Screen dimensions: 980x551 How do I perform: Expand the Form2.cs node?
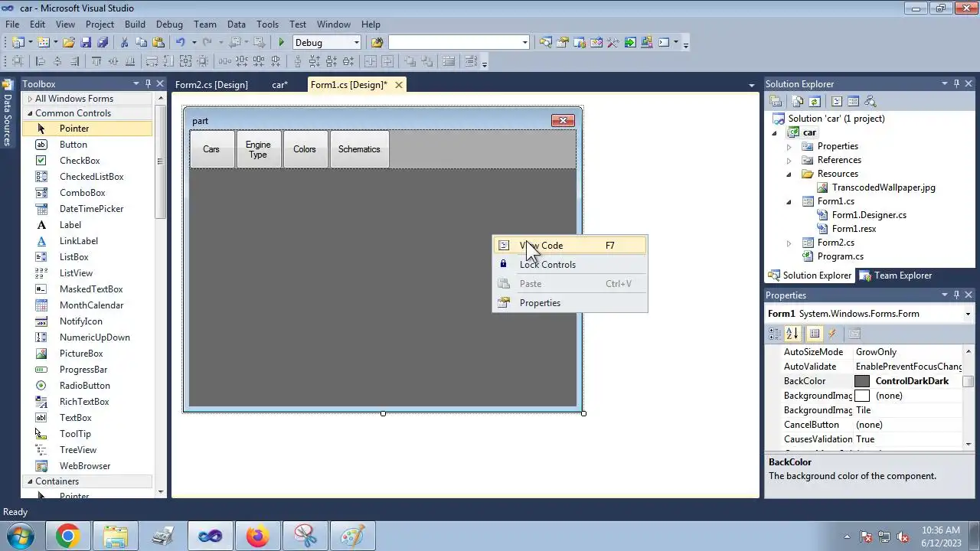pyautogui.click(x=789, y=243)
